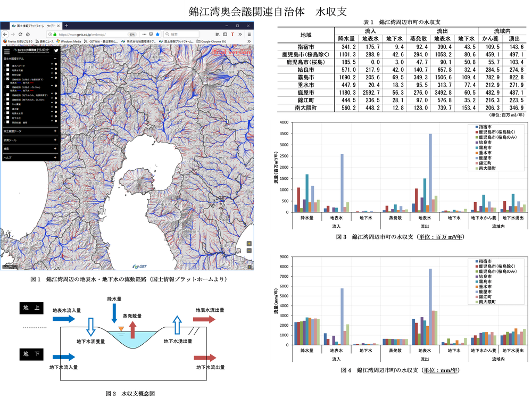Open the Firefox を使いこなそう bookmark
Screen dimensions: 532x398
tap(18, 42)
